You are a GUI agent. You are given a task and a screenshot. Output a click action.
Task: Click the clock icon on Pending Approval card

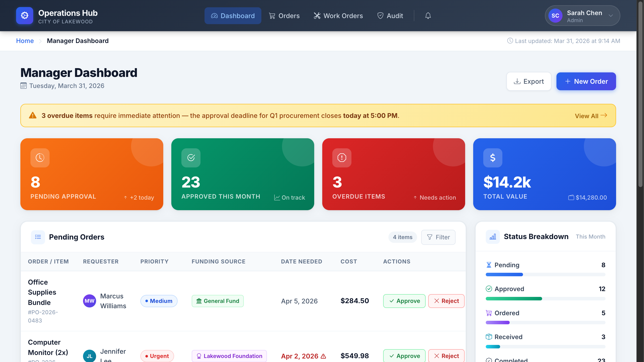pos(40,158)
